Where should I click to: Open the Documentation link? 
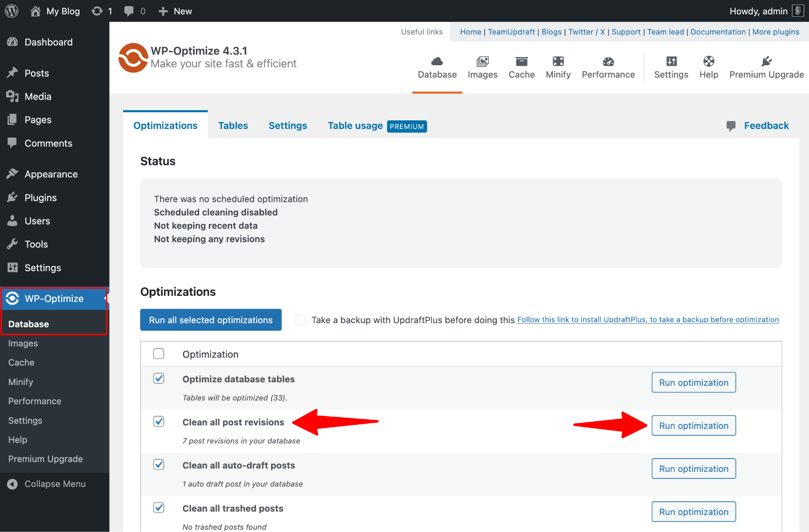718,31
